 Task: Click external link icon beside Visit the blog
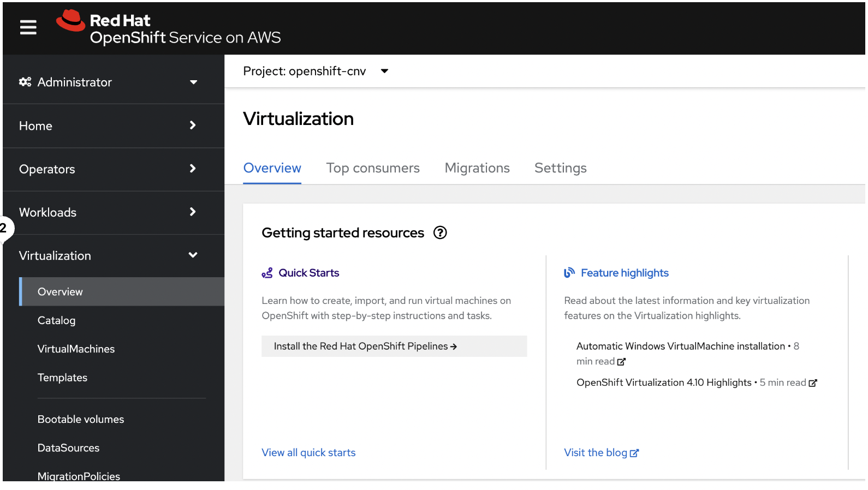[634, 453]
